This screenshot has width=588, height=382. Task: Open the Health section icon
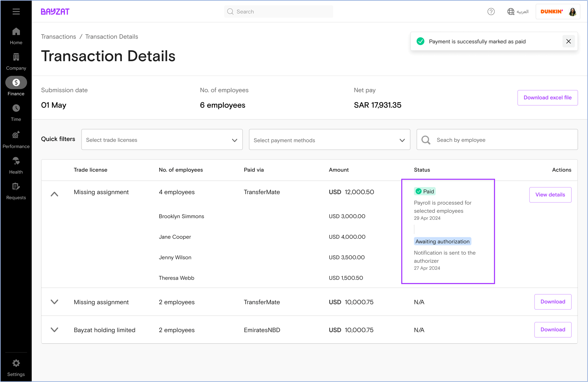point(16,161)
